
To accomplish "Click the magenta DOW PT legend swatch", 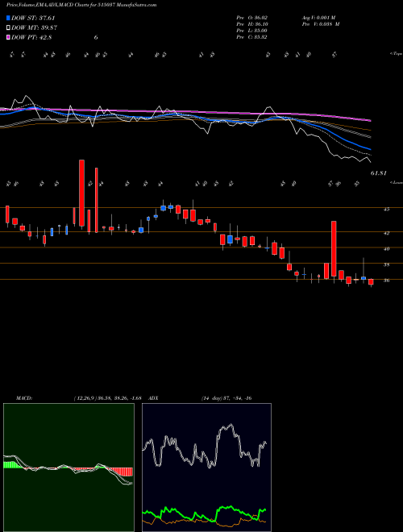I will (x=8, y=37).
